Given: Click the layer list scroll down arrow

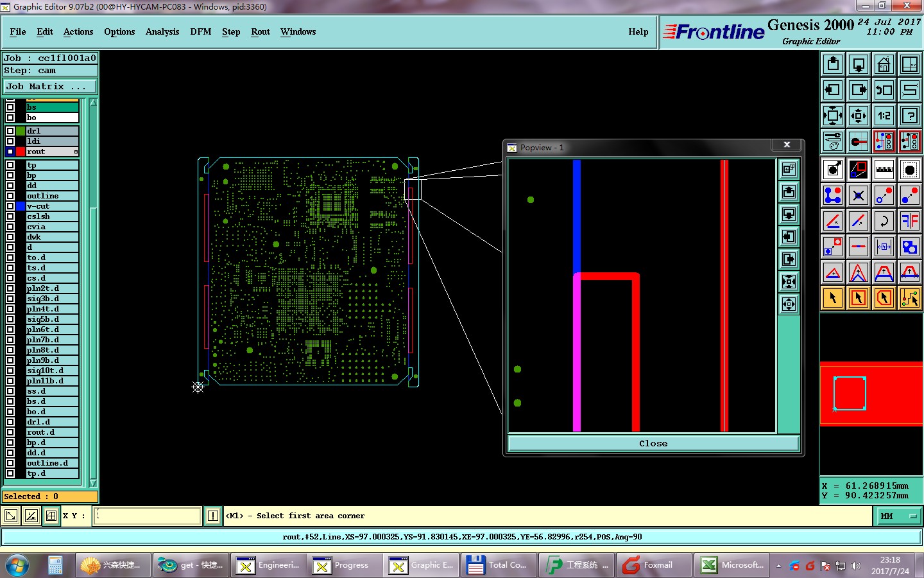Looking at the screenshot, I should coord(93,482).
